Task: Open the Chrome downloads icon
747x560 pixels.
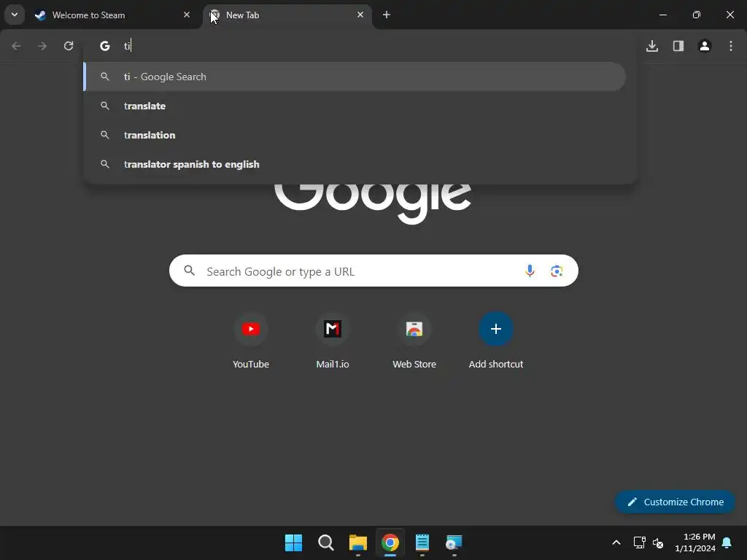Action: 652,46
